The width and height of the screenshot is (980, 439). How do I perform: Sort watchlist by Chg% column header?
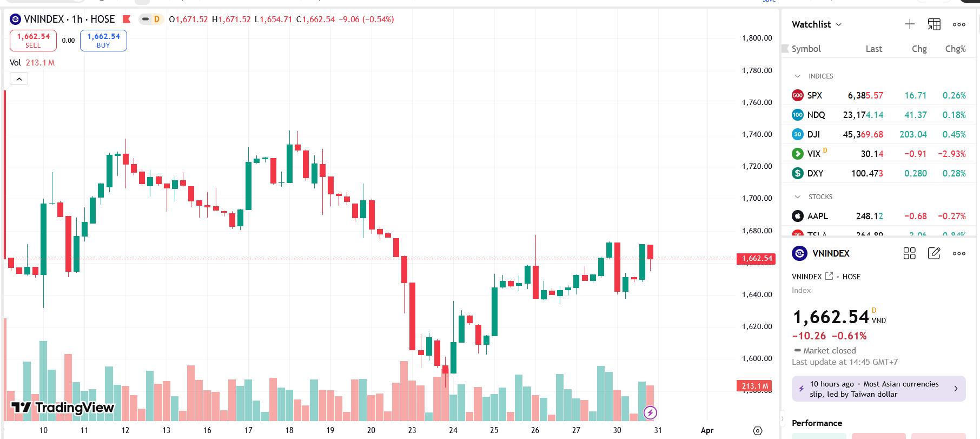tap(955, 49)
